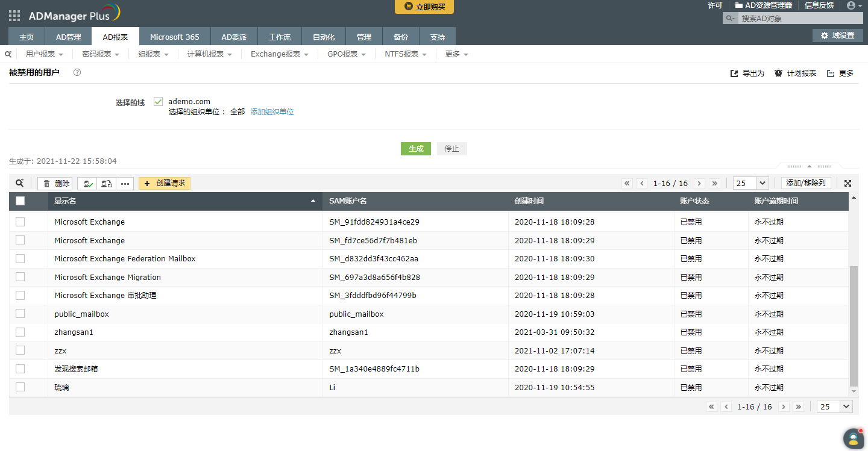Check the select-all header checkbox

coord(20,201)
